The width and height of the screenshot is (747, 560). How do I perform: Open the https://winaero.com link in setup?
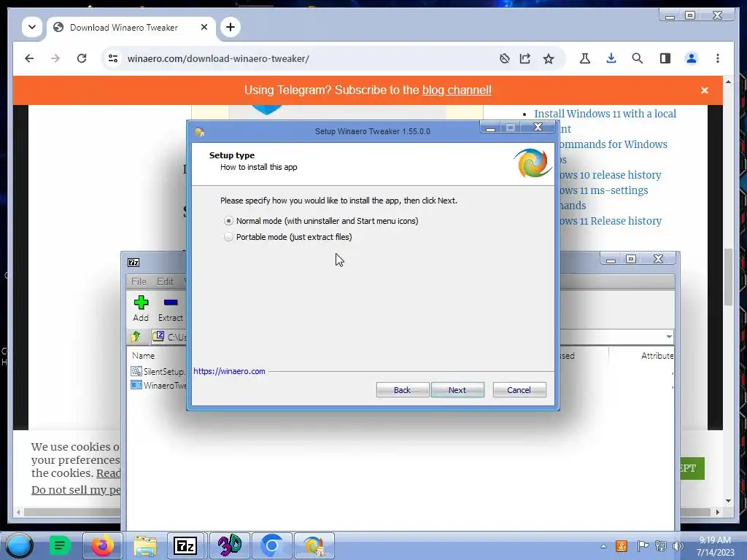(229, 371)
